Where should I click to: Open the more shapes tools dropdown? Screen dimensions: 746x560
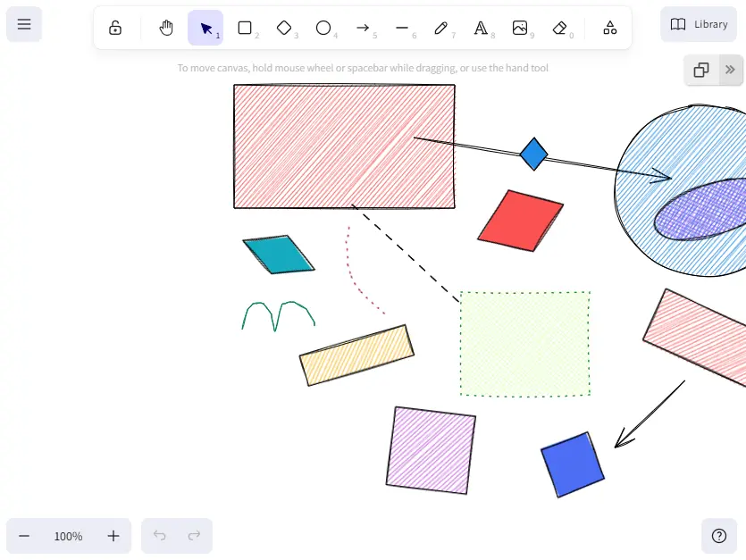(609, 28)
